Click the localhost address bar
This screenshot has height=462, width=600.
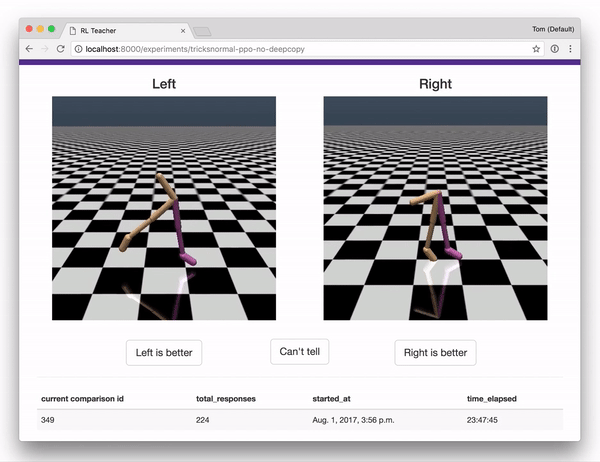pos(307,49)
